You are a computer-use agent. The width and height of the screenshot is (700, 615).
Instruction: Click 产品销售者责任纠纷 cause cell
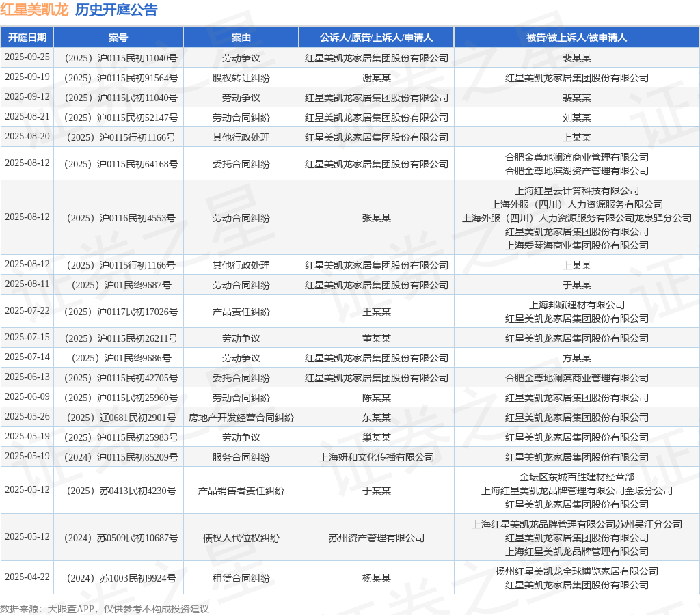point(241,491)
